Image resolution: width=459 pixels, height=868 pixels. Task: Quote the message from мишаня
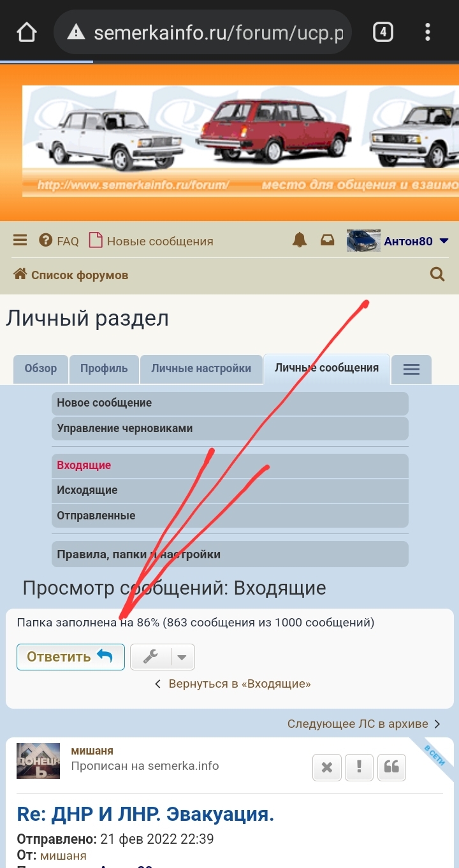[391, 767]
